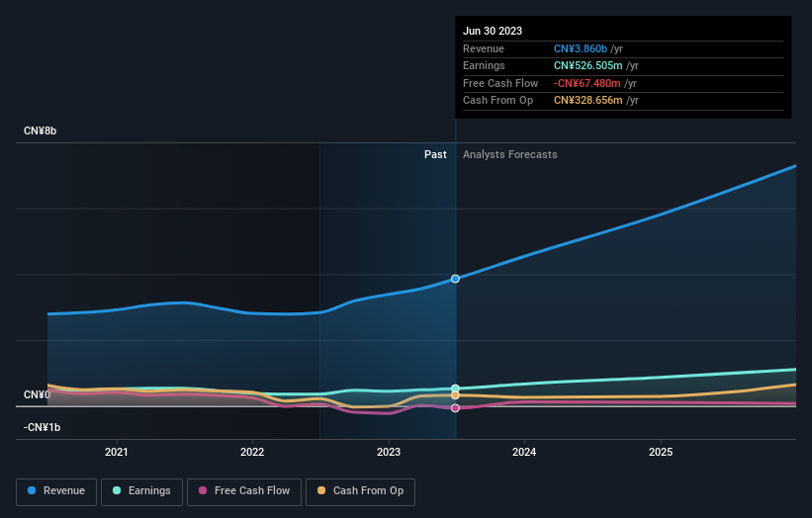Image resolution: width=812 pixels, height=518 pixels.
Task: Select the Revenue data point marker on chart
Action: [455, 279]
